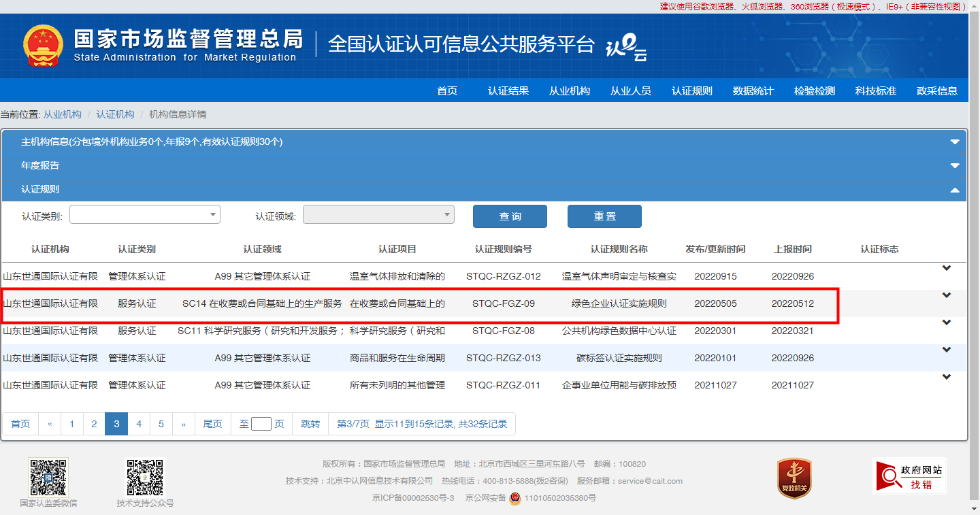Viewport: 980px width, 515px height.
Task: Click the 重置 reset button
Action: (604, 216)
